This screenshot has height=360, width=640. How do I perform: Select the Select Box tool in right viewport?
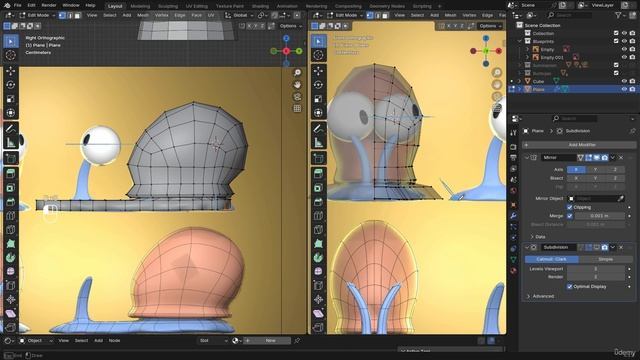click(318, 41)
